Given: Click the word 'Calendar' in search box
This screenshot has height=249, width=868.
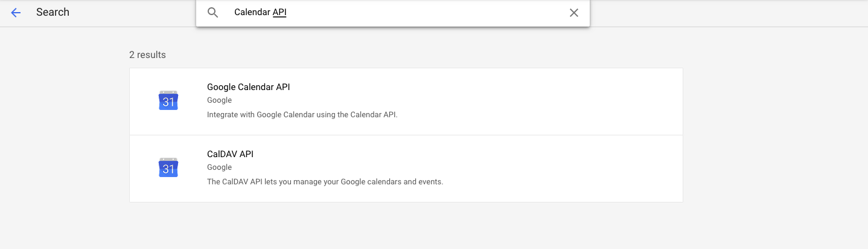Looking at the screenshot, I should point(252,13).
